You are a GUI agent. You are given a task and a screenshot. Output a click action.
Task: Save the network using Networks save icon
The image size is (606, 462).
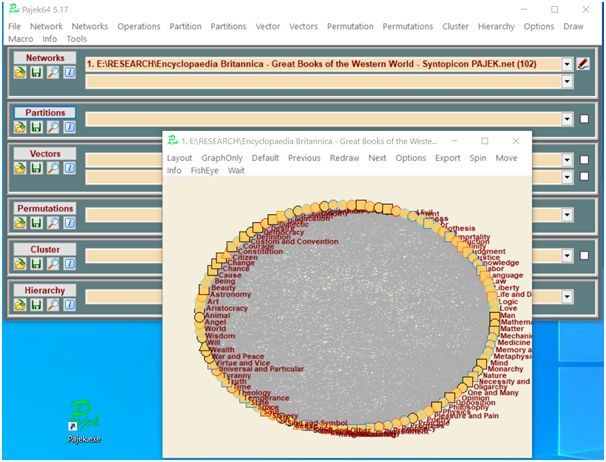coord(37,72)
